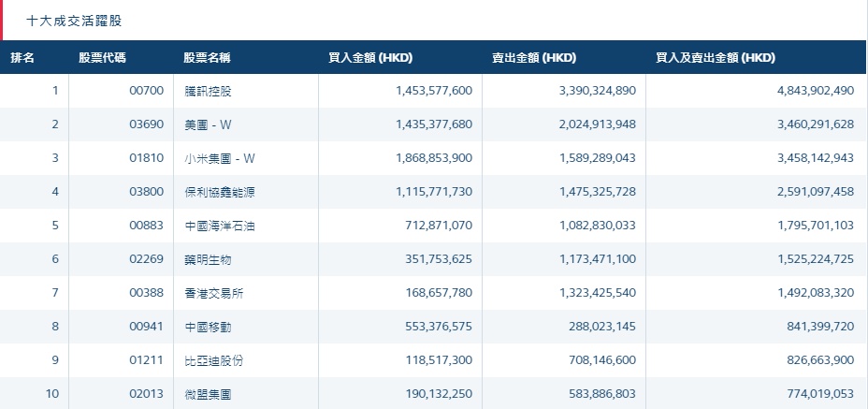Click total amount 3,460,291,628
868x409 pixels.
coord(816,124)
